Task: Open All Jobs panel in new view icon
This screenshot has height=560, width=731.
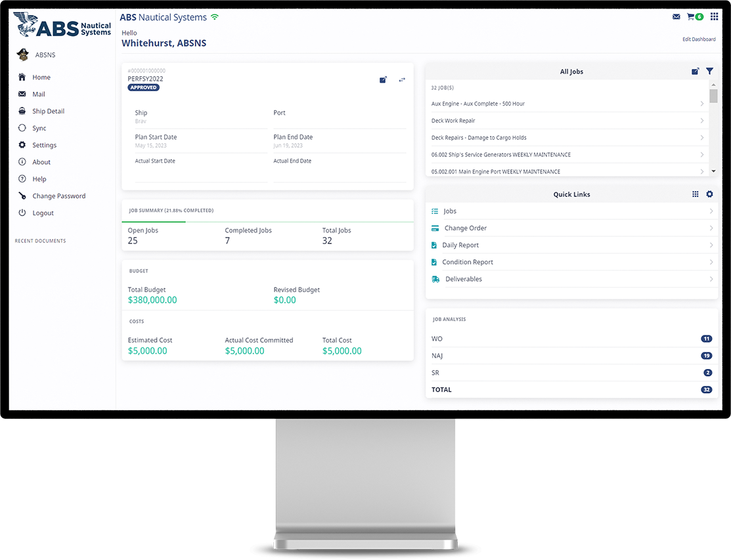Action: 695,72
